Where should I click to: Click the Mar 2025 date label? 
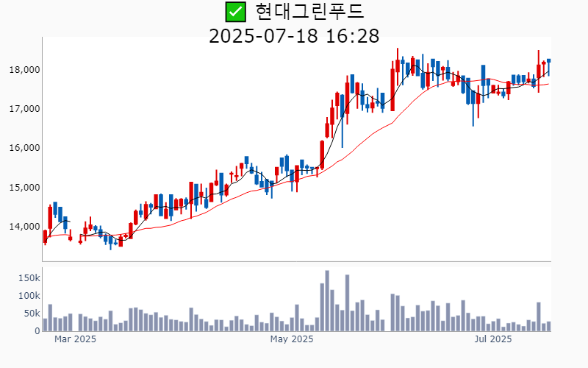coord(75,339)
